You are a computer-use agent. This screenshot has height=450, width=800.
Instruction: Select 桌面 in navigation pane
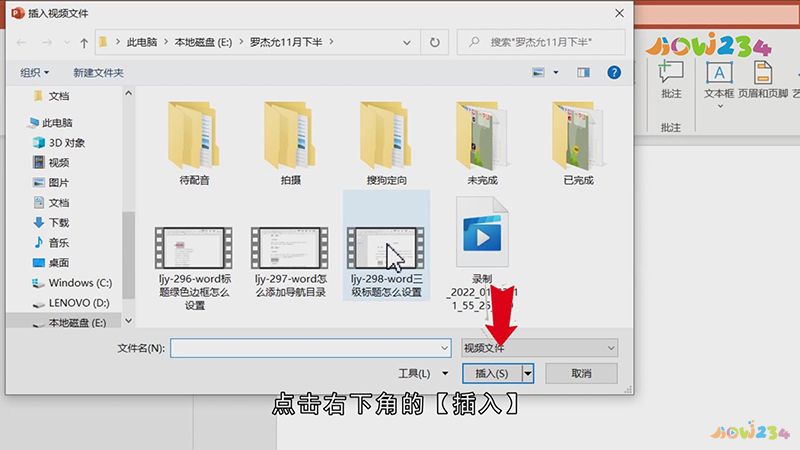tap(51, 263)
